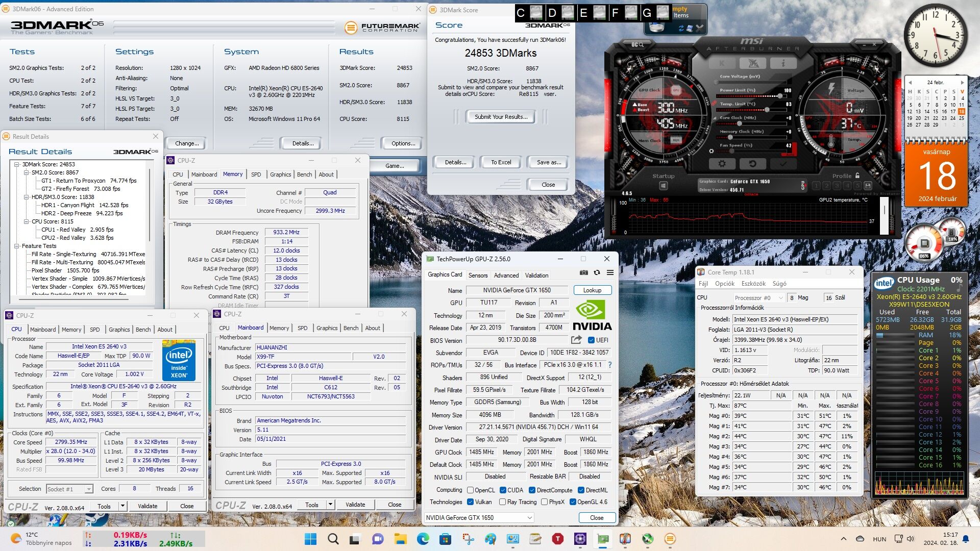The height and width of the screenshot is (551, 980).
Task: Open the SPD tab in the Memory CPU-Z window
Action: [256, 174]
